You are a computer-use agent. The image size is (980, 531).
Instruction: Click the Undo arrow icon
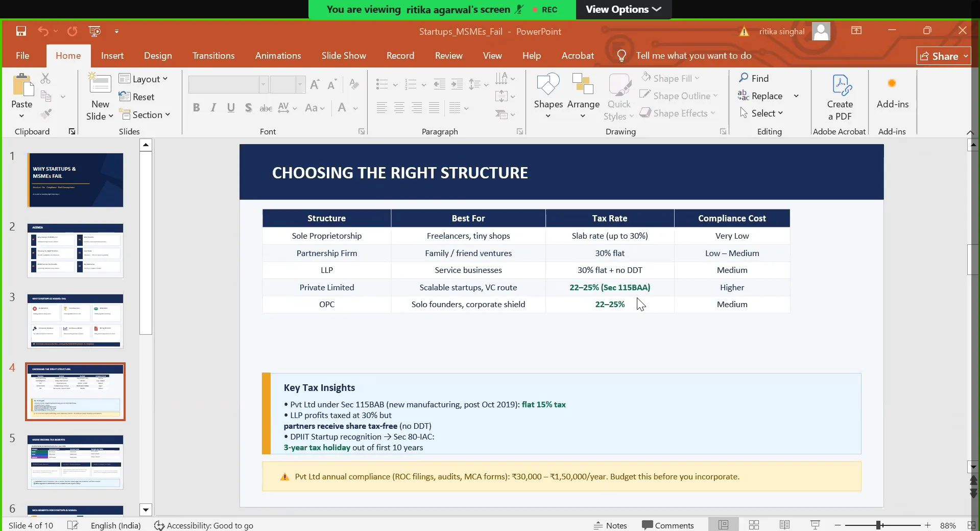43,31
